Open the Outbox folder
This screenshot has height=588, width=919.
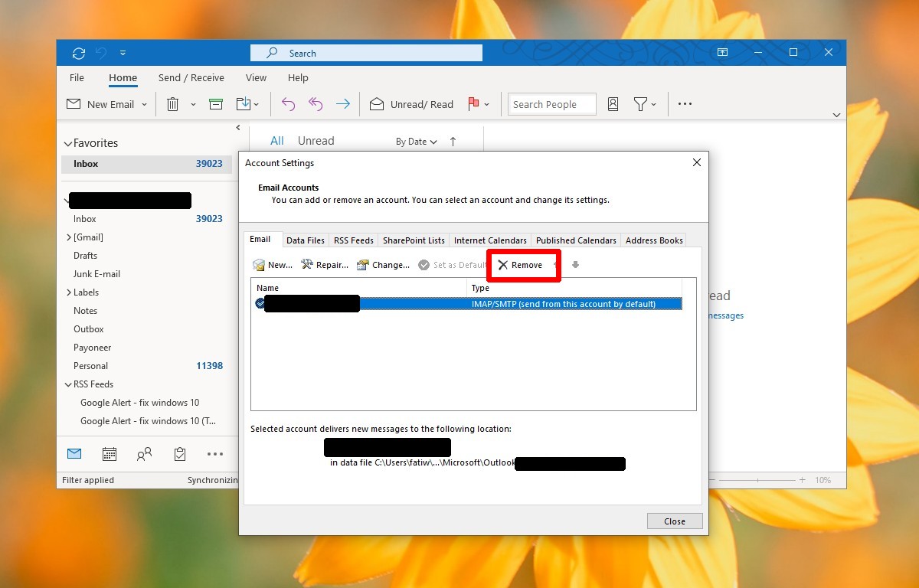click(x=88, y=329)
